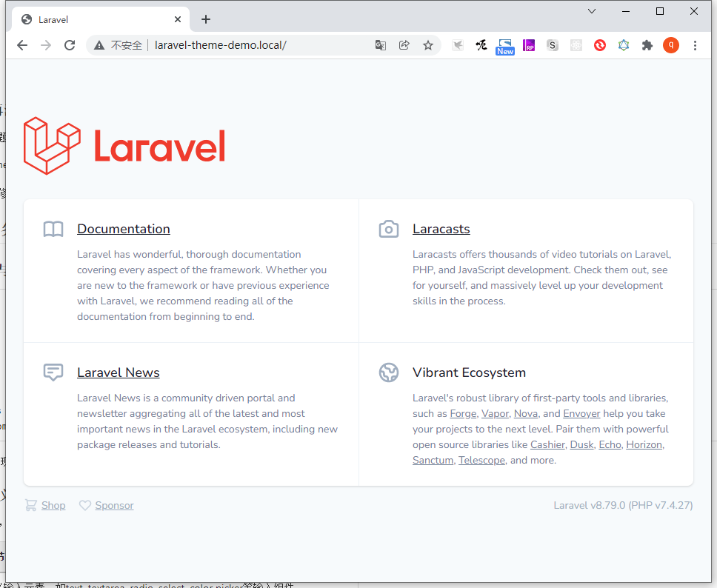Image resolution: width=717 pixels, height=588 pixels.
Task: Reload the current page
Action: click(x=70, y=45)
